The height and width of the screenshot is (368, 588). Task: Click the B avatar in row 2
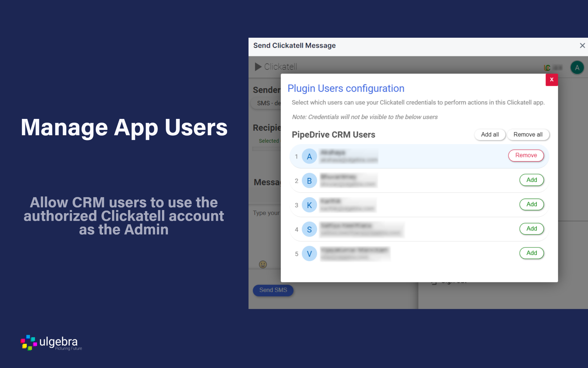point(309,181)
